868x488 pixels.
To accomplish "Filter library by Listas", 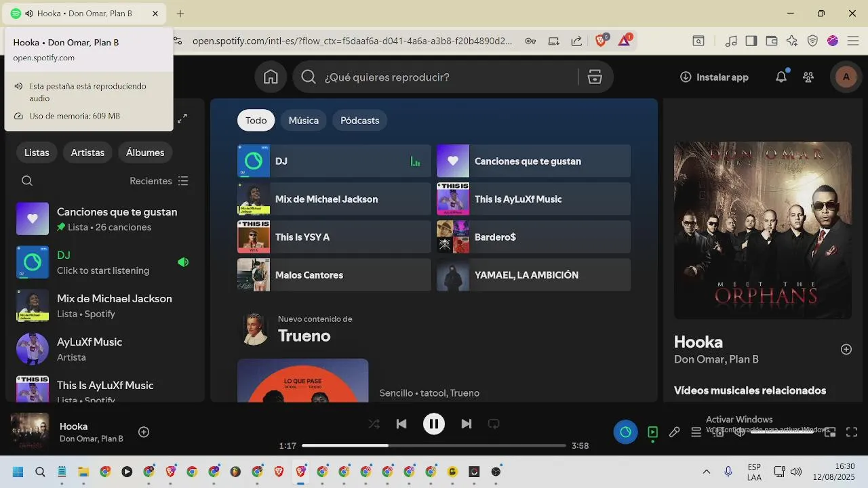I will pyautogui.click(x=37, y=152).
